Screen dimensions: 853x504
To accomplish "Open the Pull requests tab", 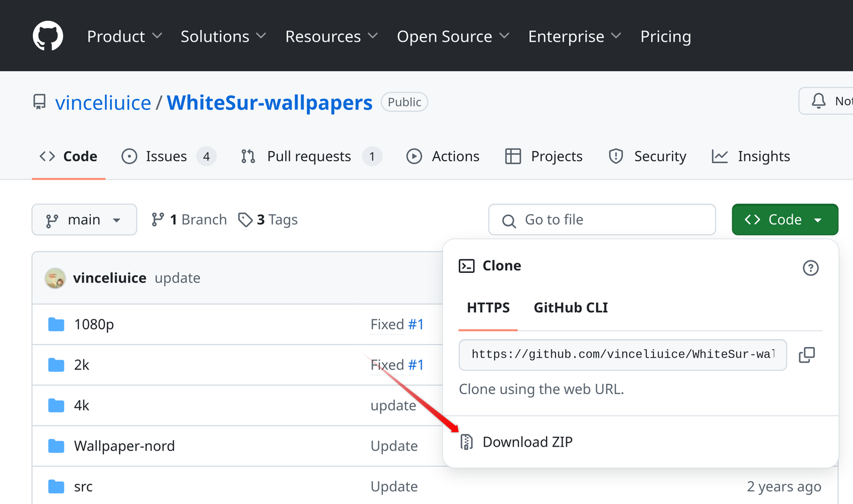I will point(311,156).
